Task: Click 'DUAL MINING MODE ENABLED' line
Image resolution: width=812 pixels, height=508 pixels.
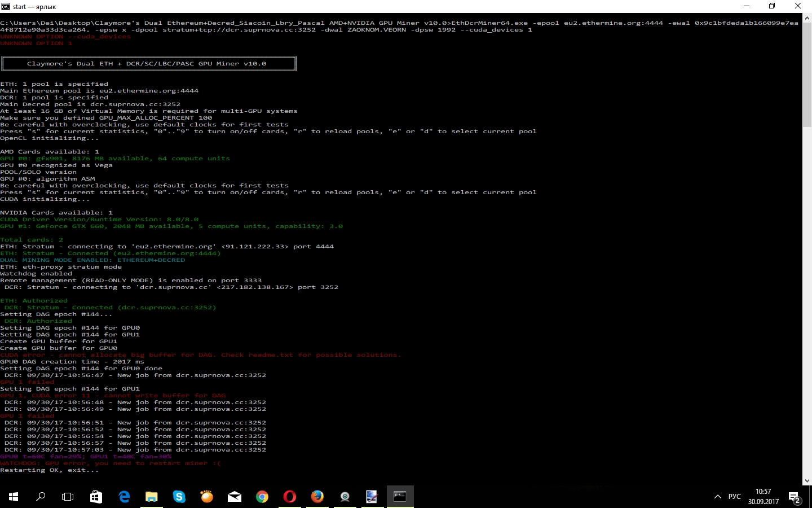Action: [x=92, y=260]
